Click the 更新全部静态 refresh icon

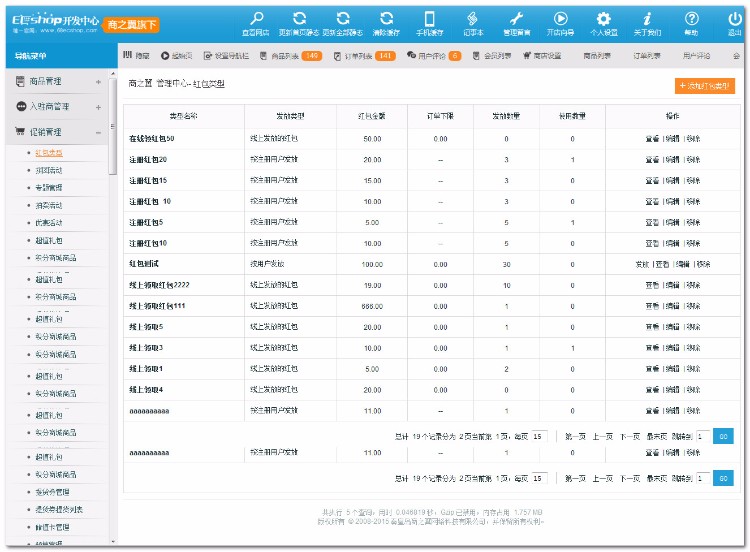pyautogui.click(x=343, y=19)
